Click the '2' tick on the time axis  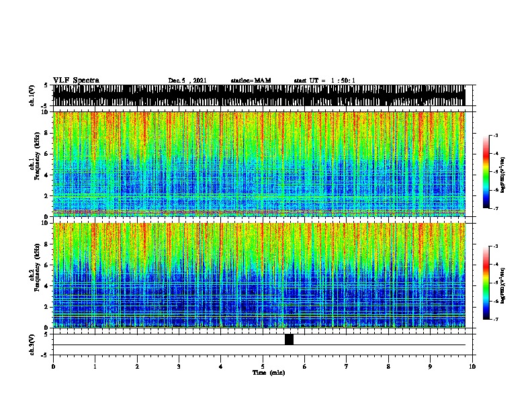pos(137,367)
